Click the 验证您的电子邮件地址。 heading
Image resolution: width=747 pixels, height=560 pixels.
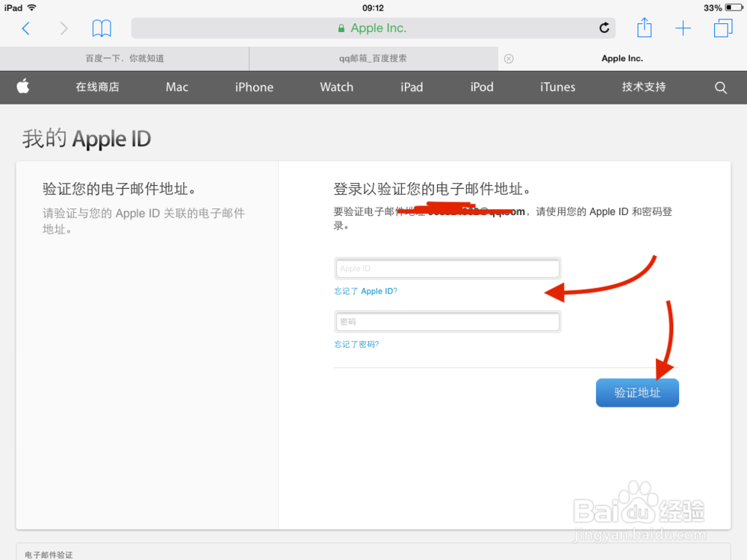click(x=119, y=189)
